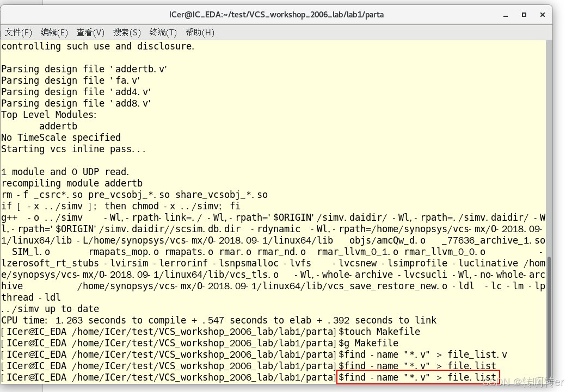Click the recompiling module addertb line
This screenshot has width=566, height=392.
[x=71, y=183]
